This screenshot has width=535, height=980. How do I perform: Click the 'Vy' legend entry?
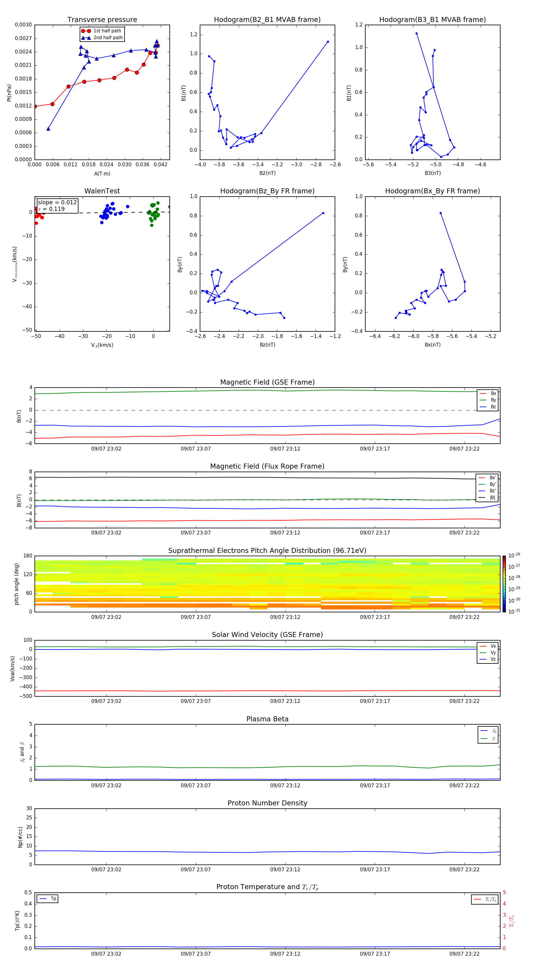488,652
